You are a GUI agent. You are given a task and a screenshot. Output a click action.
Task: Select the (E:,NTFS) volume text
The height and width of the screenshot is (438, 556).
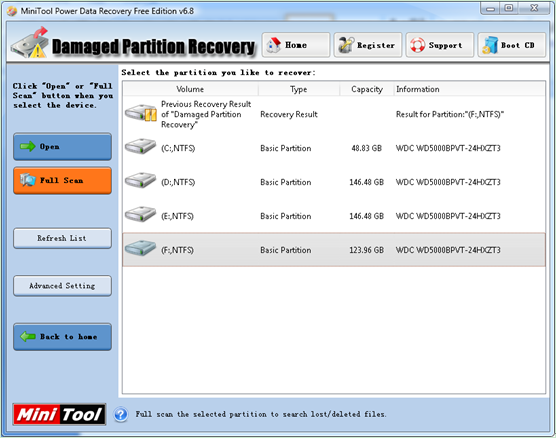[177, 216]
